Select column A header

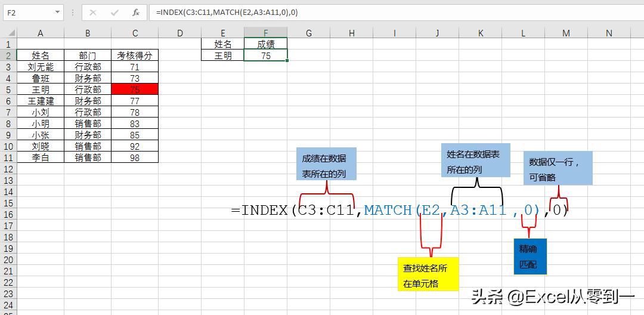pyautogui.click(x=41, y=33)
